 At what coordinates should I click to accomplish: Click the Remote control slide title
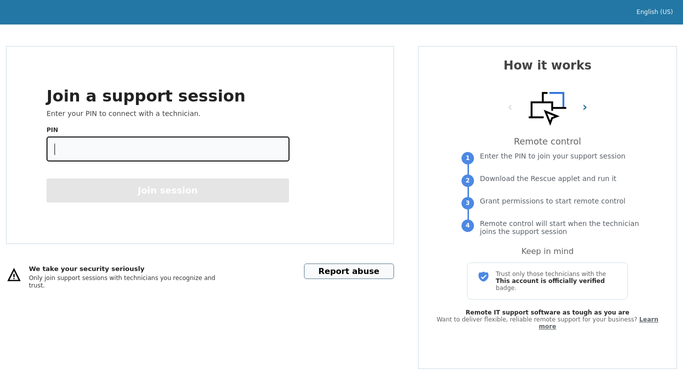(548, 141)
